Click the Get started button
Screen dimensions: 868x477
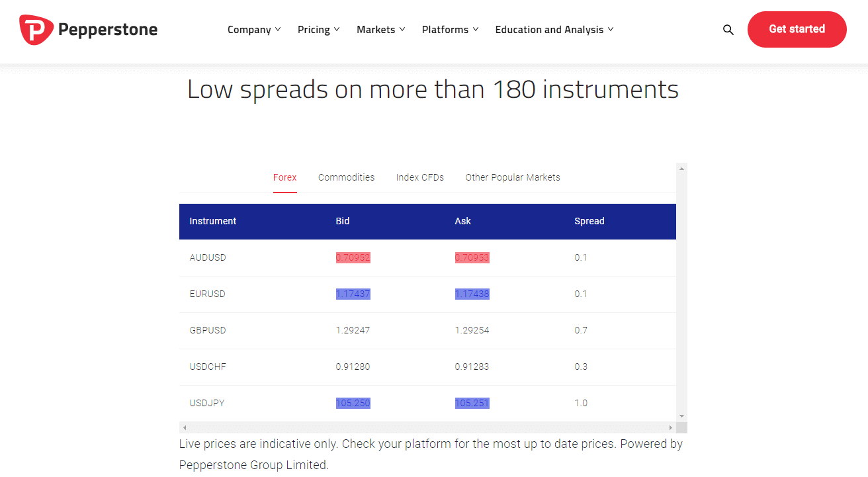[x=797, y=29]
